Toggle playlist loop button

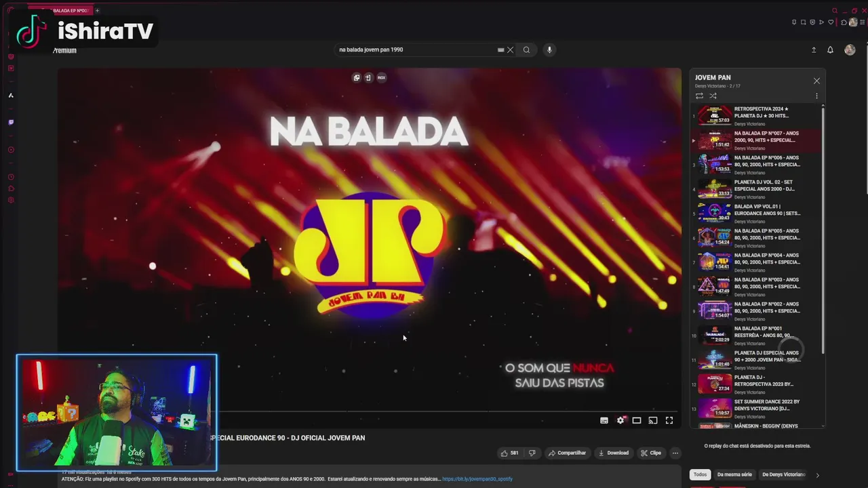click(699, 96)
